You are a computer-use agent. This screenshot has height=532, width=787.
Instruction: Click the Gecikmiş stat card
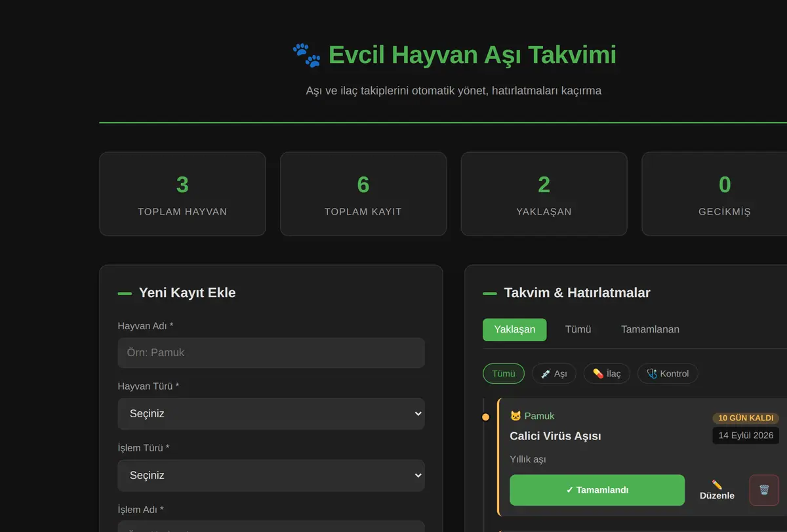pos(714,194)
